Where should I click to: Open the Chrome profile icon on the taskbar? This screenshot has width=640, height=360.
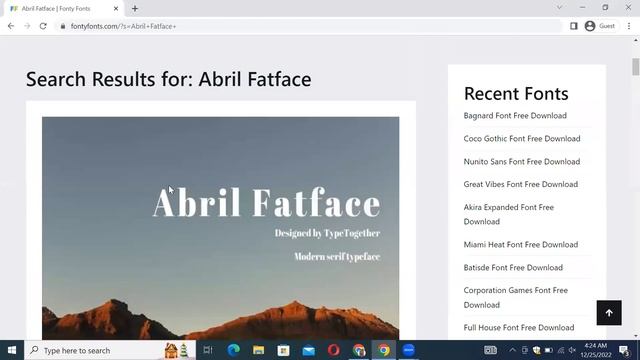pyautogui.click(x=359, y=350)
